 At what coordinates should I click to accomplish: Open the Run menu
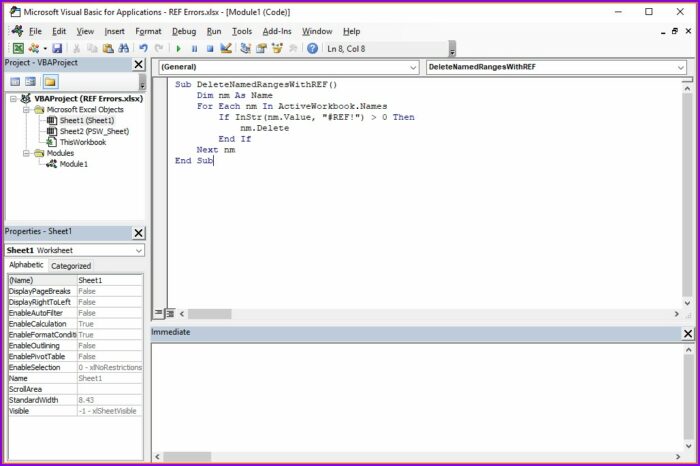214,31
